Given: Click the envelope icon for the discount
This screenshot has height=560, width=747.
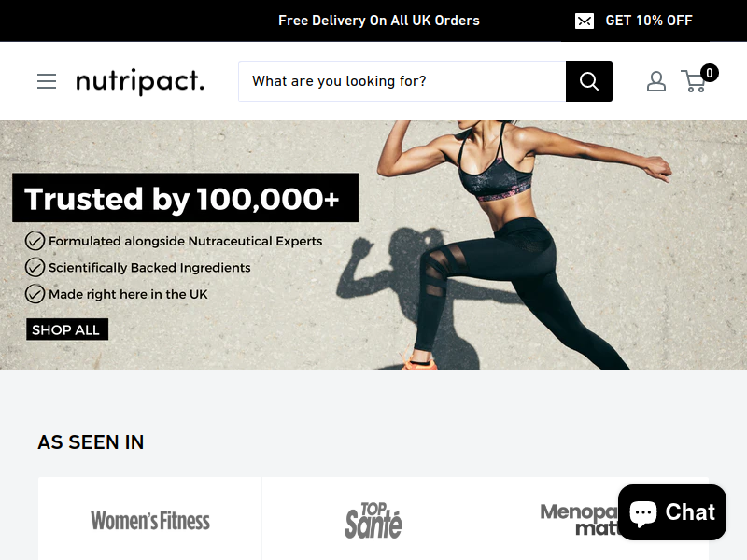Looking at the screenshot, I should tap(585, 21).
